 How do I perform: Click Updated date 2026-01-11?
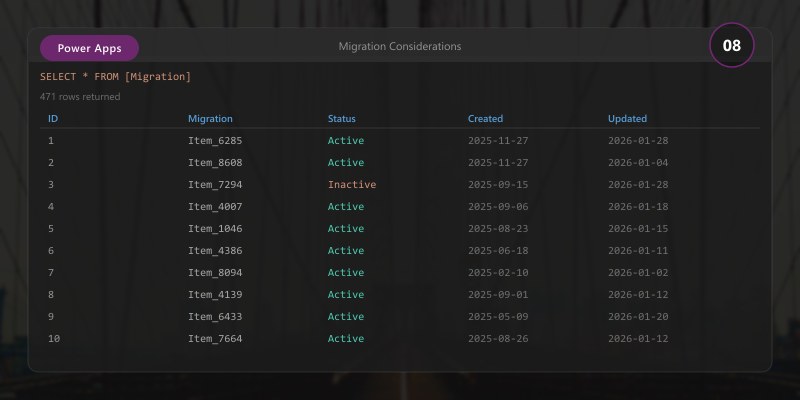click(x=638, y=250)
